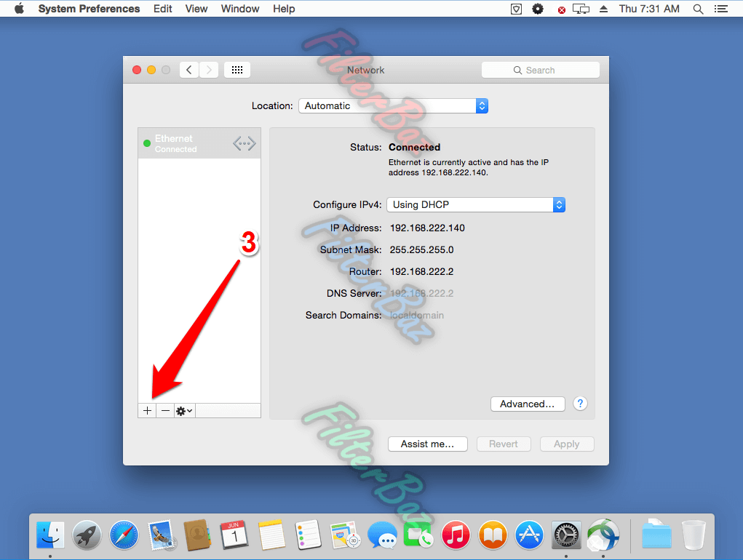The height and width of the screenshot is (560, 743).
Task: Launch iTunes from the Dock
Action: (456, 535)
